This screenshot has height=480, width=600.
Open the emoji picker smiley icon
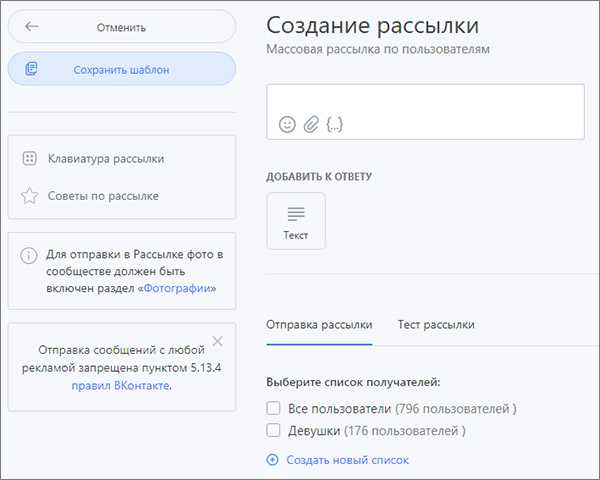pyautogui.click(x=287, y=124)
